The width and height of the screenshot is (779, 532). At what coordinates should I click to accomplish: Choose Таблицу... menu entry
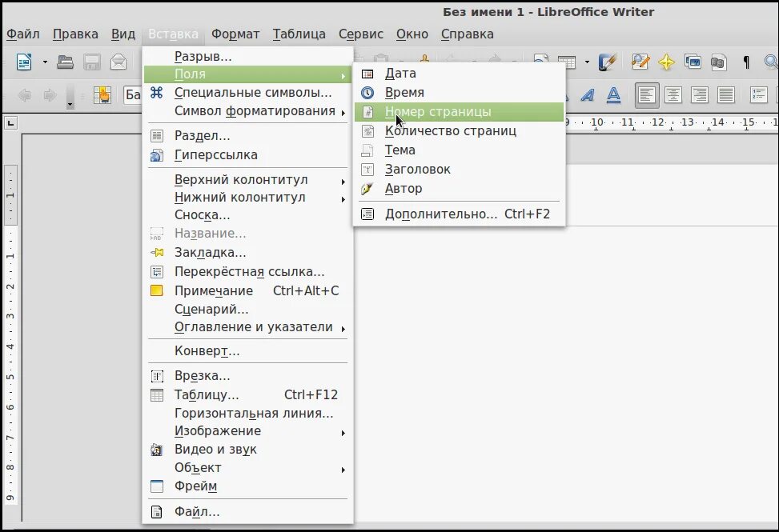point(247,395)
